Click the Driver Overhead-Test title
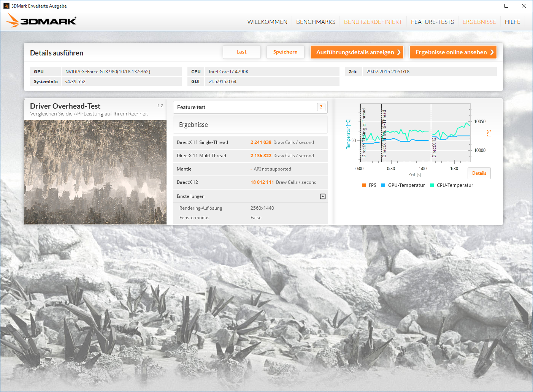This screenshot has height=392, width=533. 65,106
